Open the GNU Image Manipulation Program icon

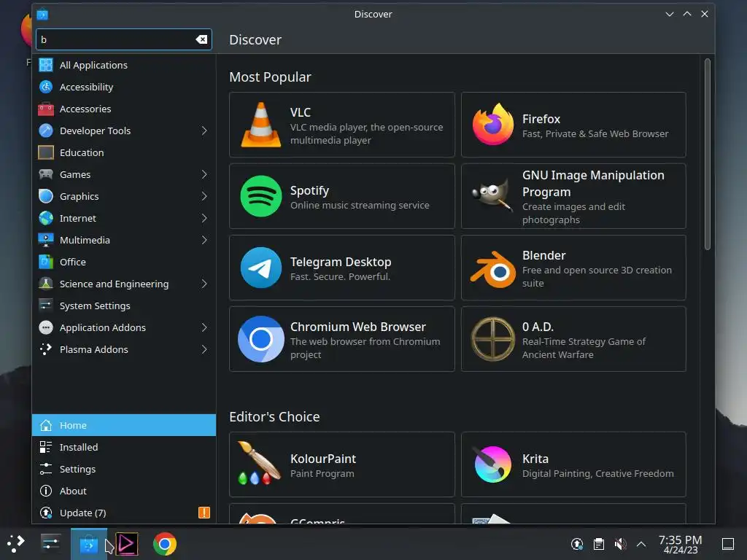pyautogui.click(x=492, y=195)
